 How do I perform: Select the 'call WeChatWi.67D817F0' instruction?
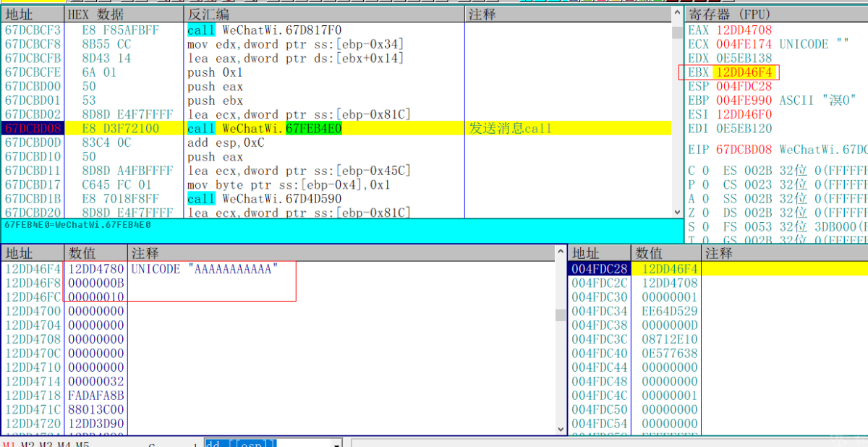pyautogui.click(x=265, y=30)
